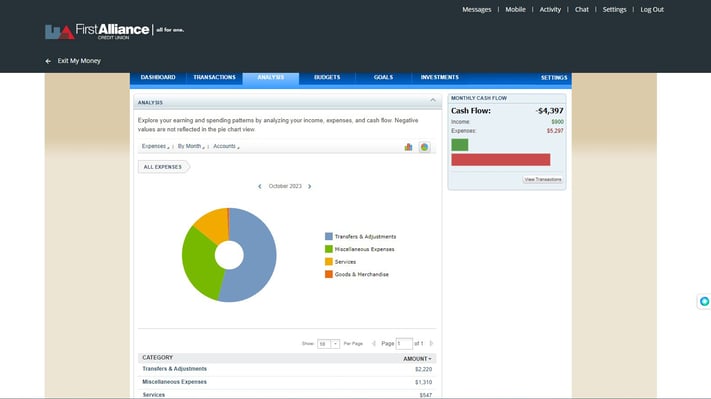Click the Income $900 value

coord(557,122)
